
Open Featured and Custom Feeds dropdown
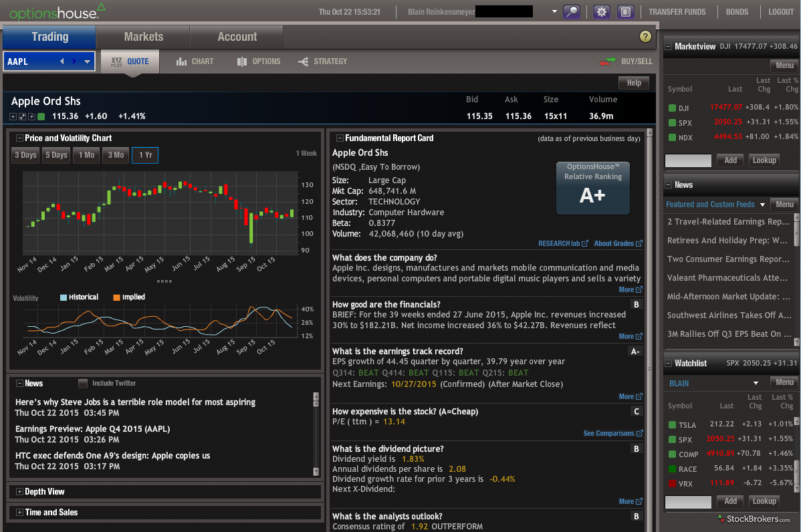(x=762, y=205)
